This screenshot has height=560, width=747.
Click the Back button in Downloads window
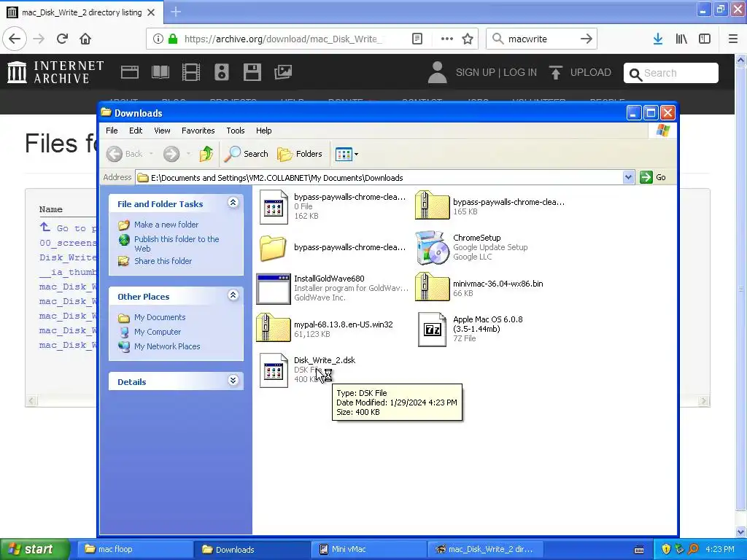pos(125,154)
